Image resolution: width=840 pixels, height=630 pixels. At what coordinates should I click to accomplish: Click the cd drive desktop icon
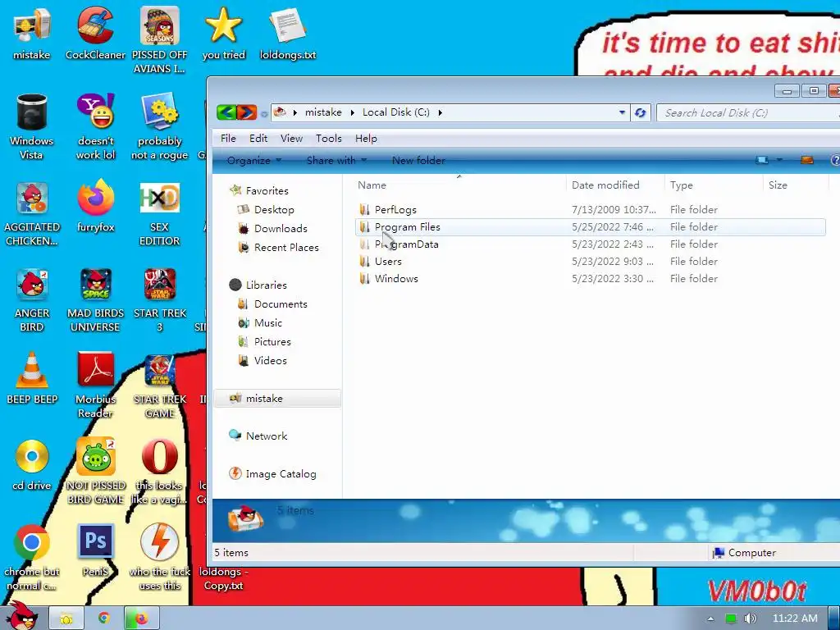(x=32, y=464)
